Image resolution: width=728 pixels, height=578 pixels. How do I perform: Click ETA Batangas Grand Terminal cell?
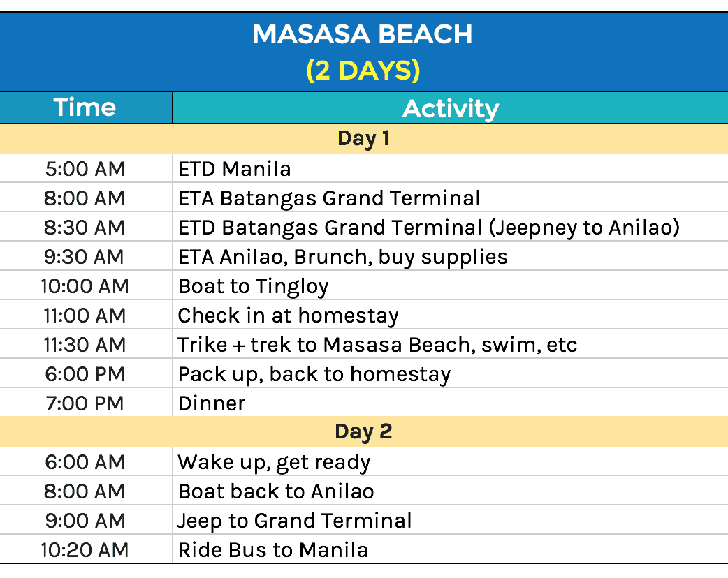pos(329,198)
